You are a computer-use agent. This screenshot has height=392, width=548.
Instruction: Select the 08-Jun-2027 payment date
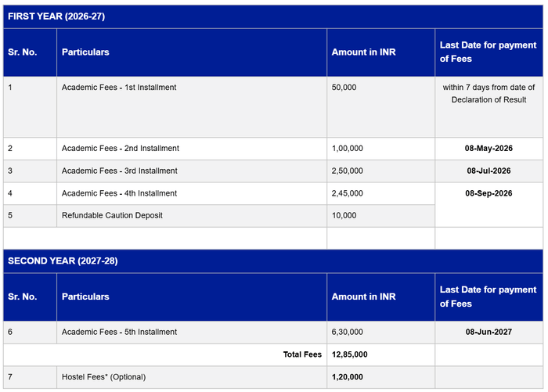coord(489,332)
